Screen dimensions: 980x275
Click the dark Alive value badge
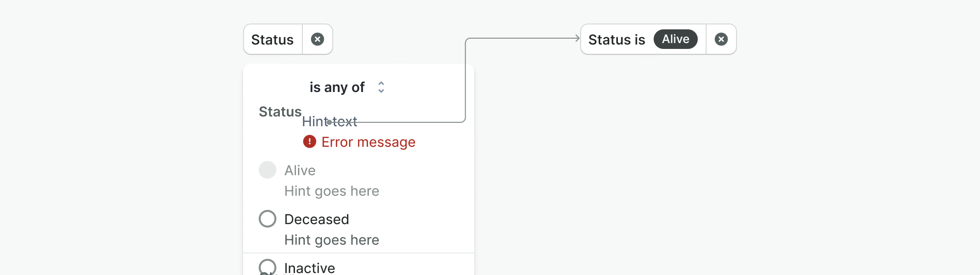pyautogui.click(x=675, y=39)
